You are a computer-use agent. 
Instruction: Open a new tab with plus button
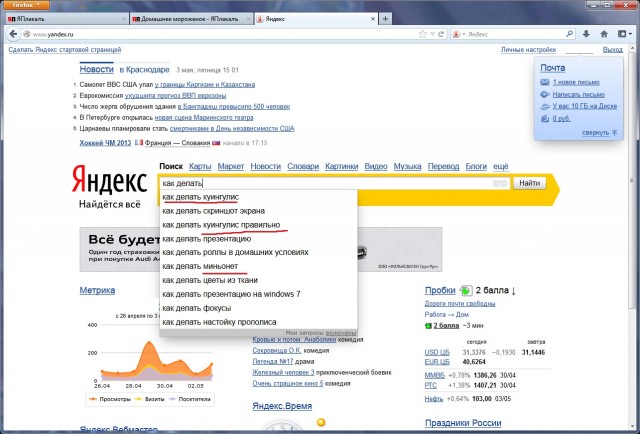(386, 19)
